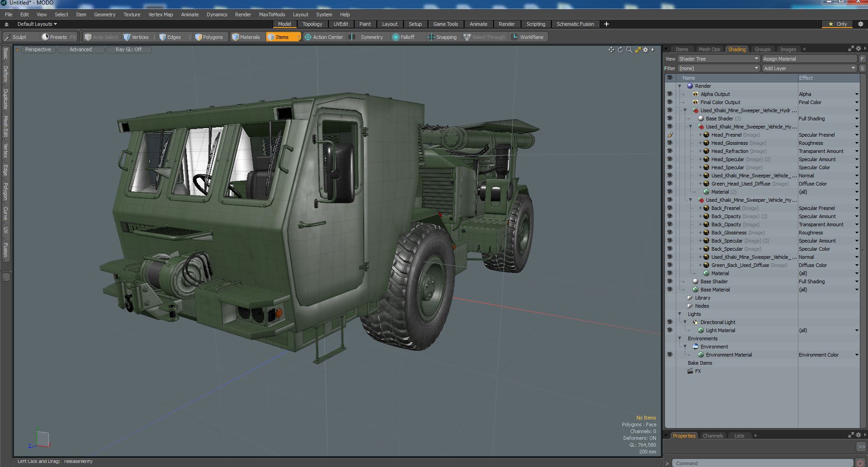The image size is (868, 467).
Task: Open the Presets browser
Action: pyautogui.click(x=58, y=37)
